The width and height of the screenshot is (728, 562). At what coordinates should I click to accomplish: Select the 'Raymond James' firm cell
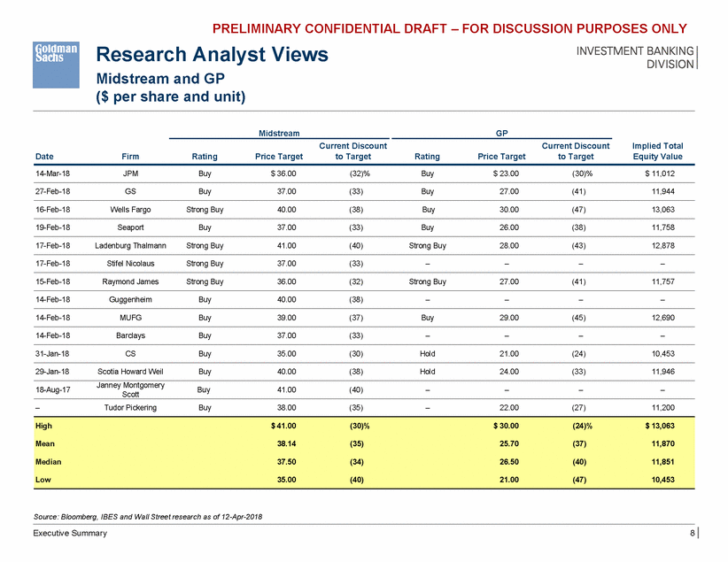130,281
